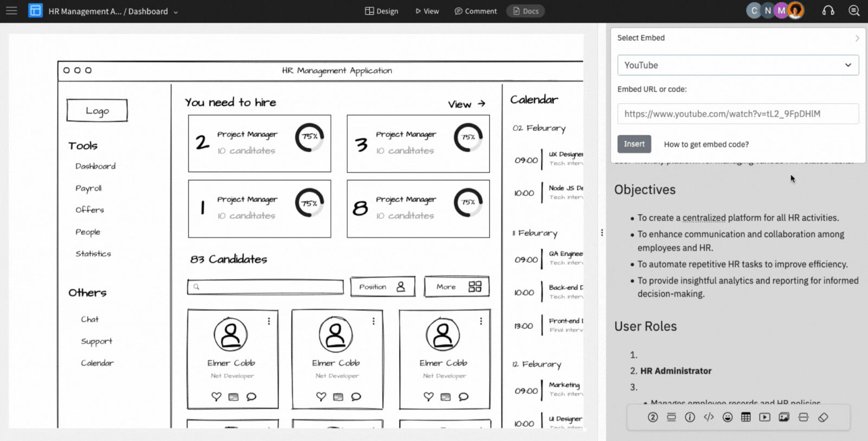
Task: Open the hamburger main menu
Action: (x=11, y=11)
